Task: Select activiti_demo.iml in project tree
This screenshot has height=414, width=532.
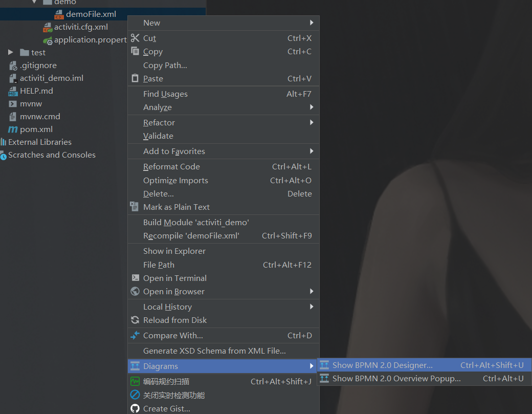Action: [x=52, y=78]
